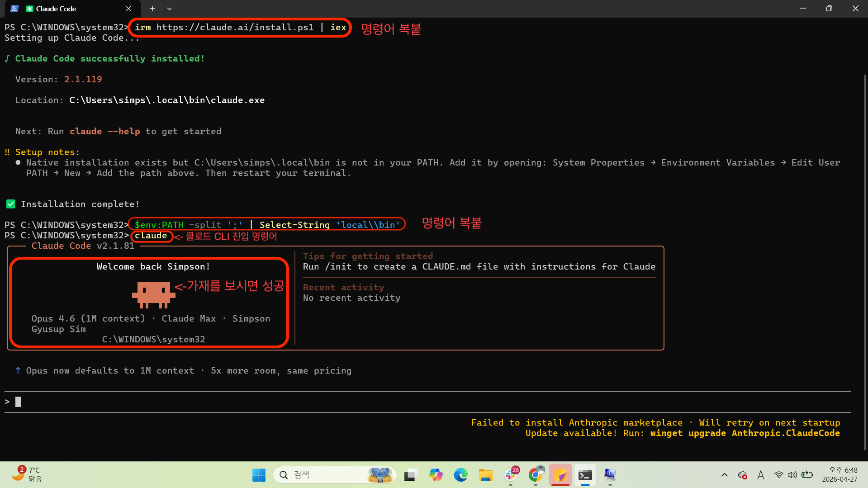Screen dimensions: 868x488
Task: Switch to the Terminal taskbar icon
Action: (x=585, y=475)
